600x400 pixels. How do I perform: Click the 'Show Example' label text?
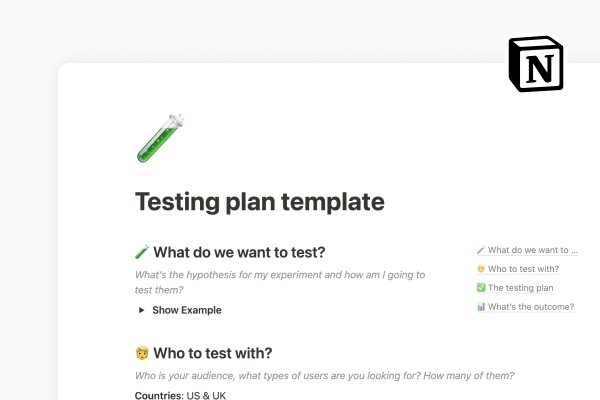point(187,310)
